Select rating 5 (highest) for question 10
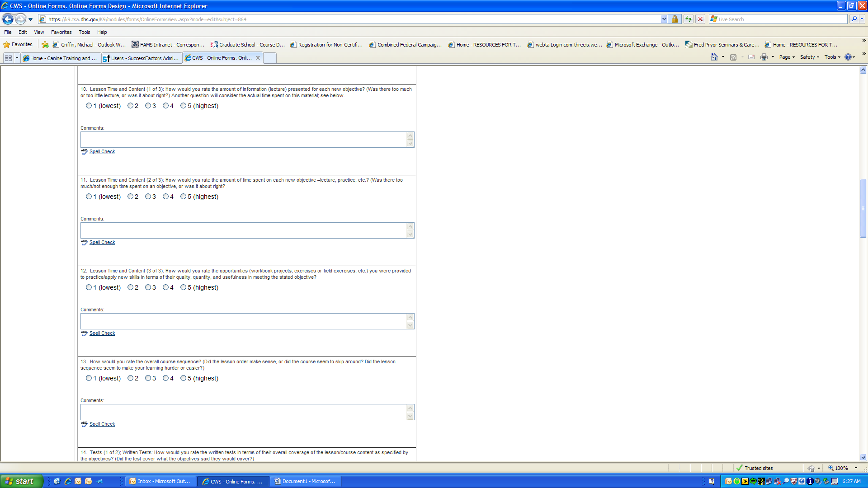 (x=183, y=106)
